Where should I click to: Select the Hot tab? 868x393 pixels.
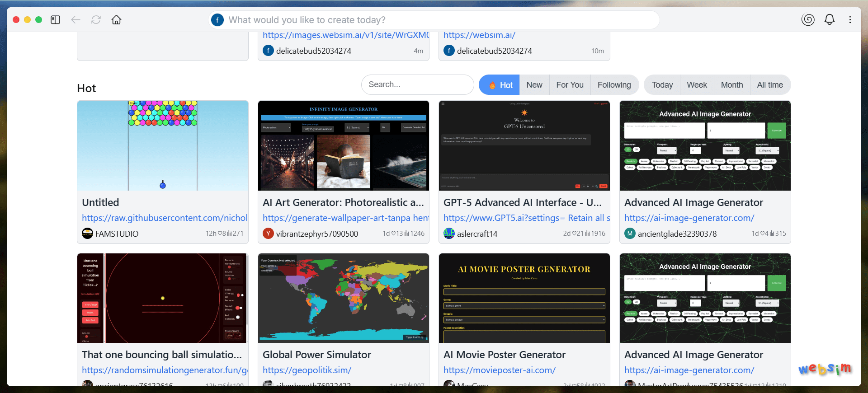click(x=499, y=85)
